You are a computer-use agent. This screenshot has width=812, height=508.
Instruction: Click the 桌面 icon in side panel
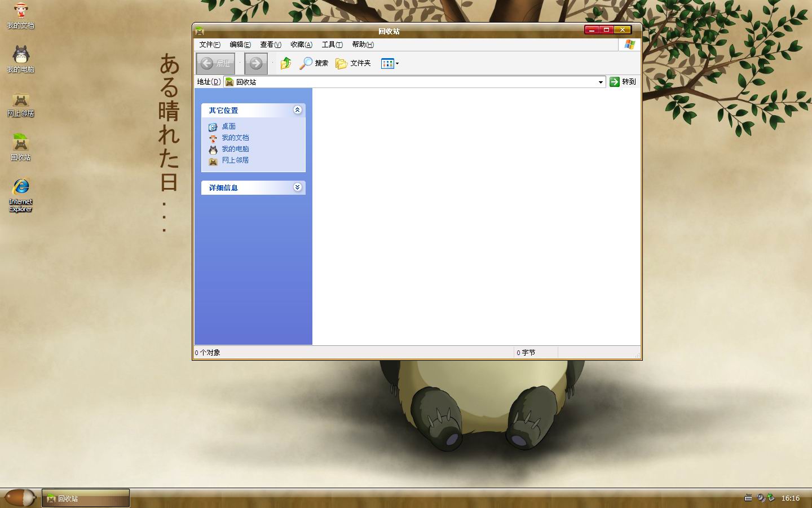(x=213, y=127)
